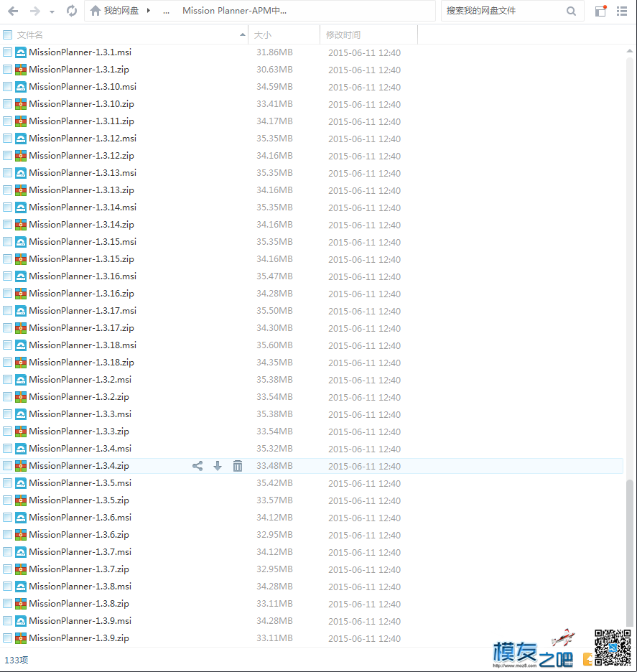Click the installer icon of MissionPlanner-1.3.9.msi

point(21,620)
